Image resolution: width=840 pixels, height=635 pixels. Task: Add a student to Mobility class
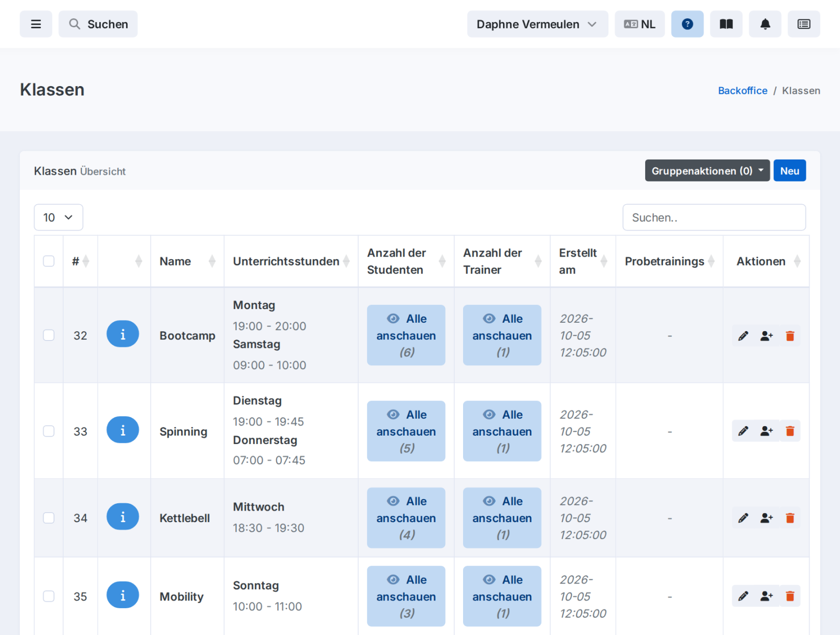pos(766,596)
